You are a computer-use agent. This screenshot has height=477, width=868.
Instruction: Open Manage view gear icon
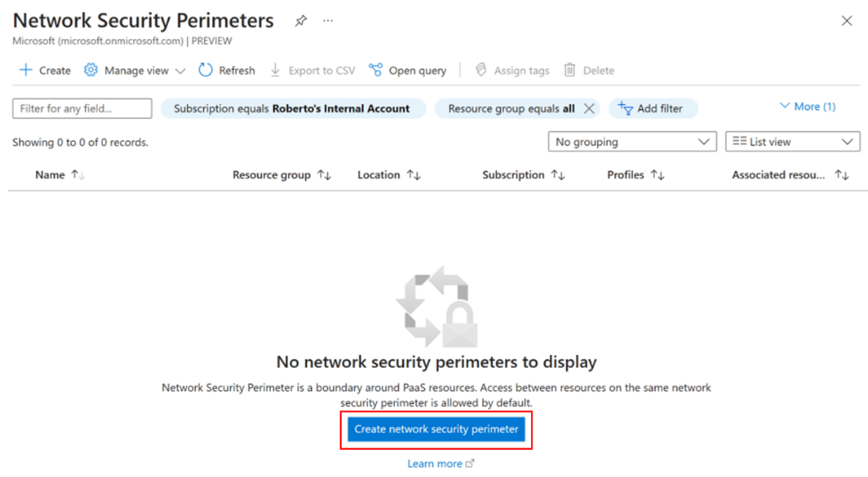[x=91, y=70]
